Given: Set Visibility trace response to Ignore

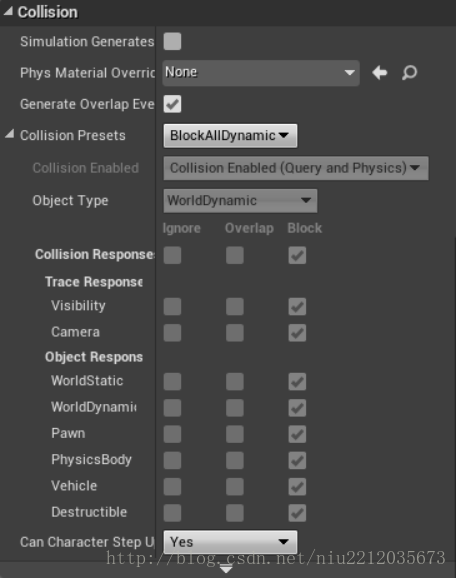Looking at the screenshot, I should pyautogui.click(x=172, y=307).
